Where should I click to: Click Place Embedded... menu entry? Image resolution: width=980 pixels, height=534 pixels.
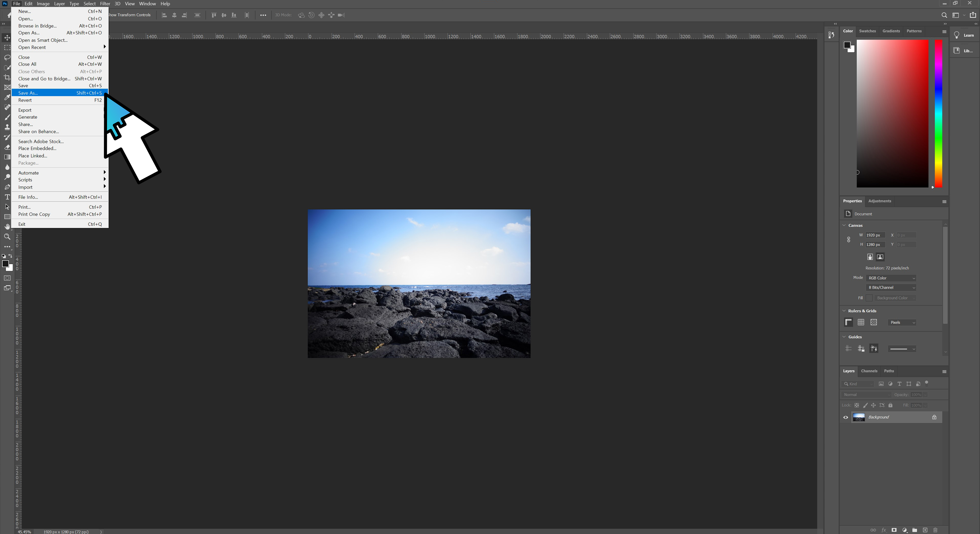pyautogui.click(x=37, y=148)
